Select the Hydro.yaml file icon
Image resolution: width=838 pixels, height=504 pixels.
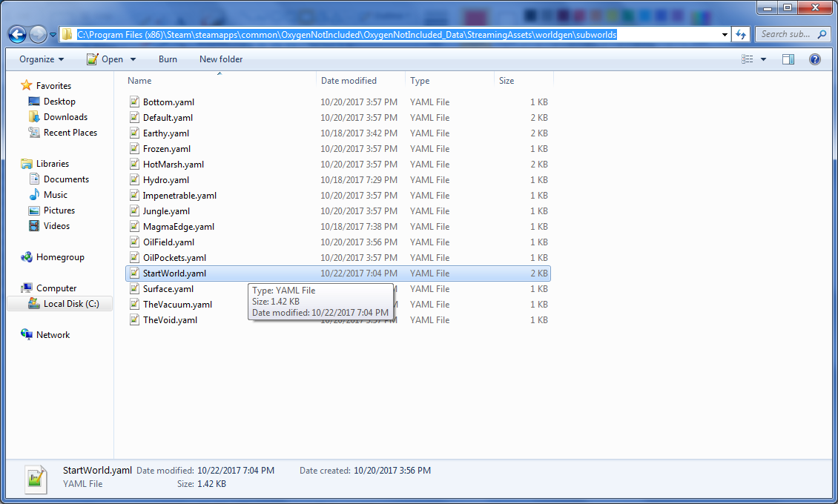(x=134, y=179)
